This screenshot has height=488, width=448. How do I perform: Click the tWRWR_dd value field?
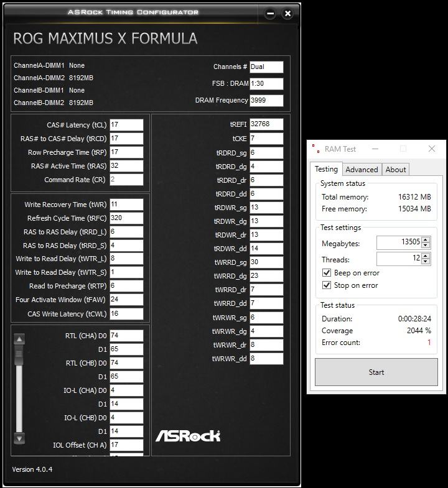pyautogui.click(x=267, y=359)
